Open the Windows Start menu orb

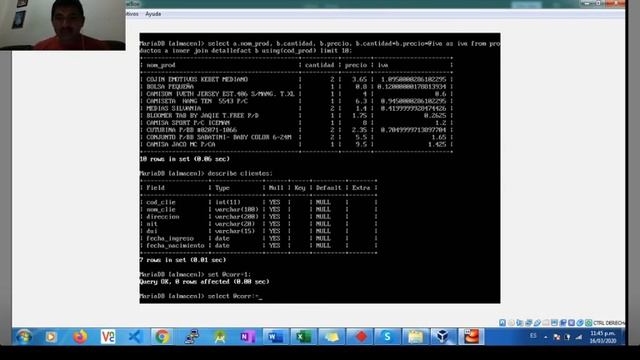pyautogui.click(x=24, y=337)
